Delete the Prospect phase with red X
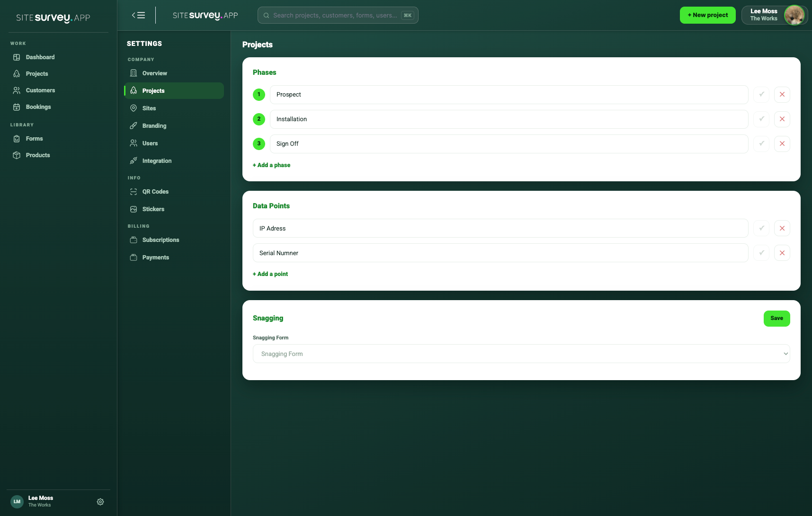Image resolution: width=812 pixels, height=516 pixels. [782, 95]
